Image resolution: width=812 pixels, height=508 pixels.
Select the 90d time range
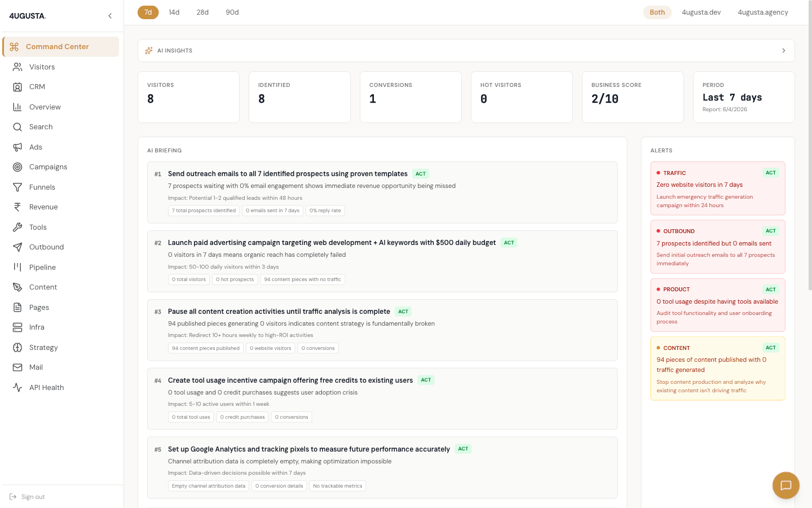[x=232, y=12]
